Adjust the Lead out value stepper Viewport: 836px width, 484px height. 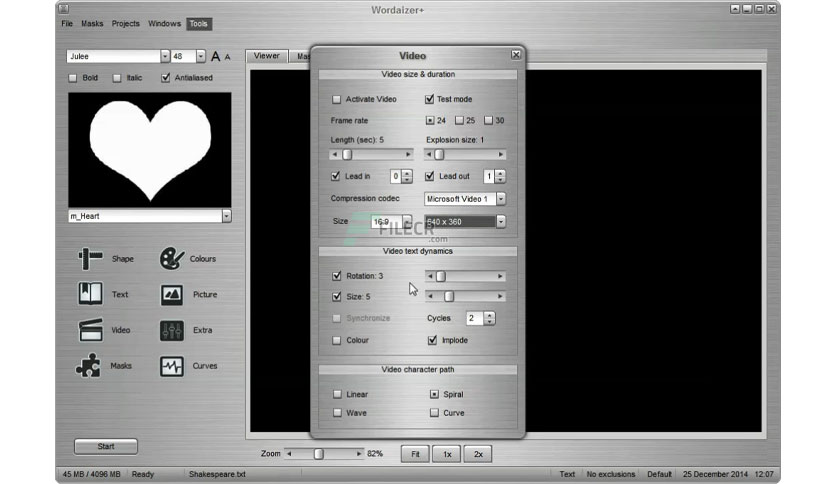(x=500, y=176)
